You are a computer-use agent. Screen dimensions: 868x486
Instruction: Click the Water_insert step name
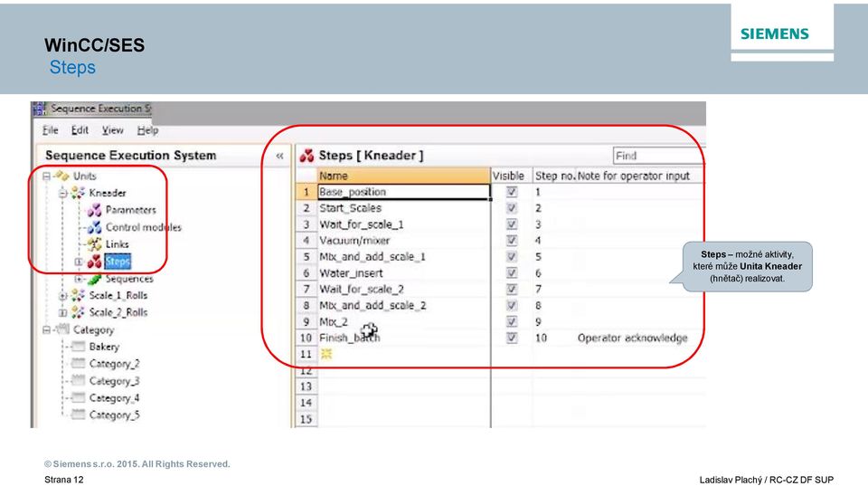(351, 273)
